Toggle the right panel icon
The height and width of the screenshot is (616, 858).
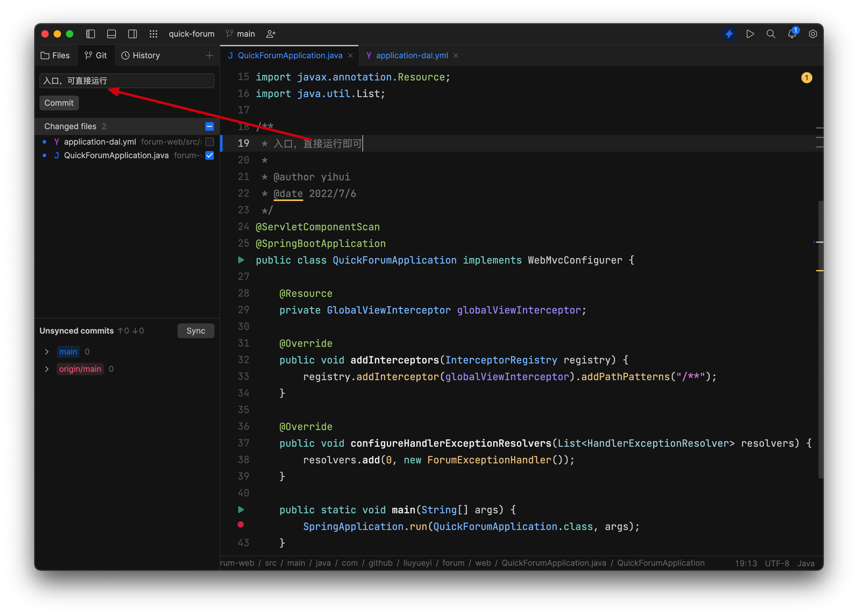pos(133,34)
